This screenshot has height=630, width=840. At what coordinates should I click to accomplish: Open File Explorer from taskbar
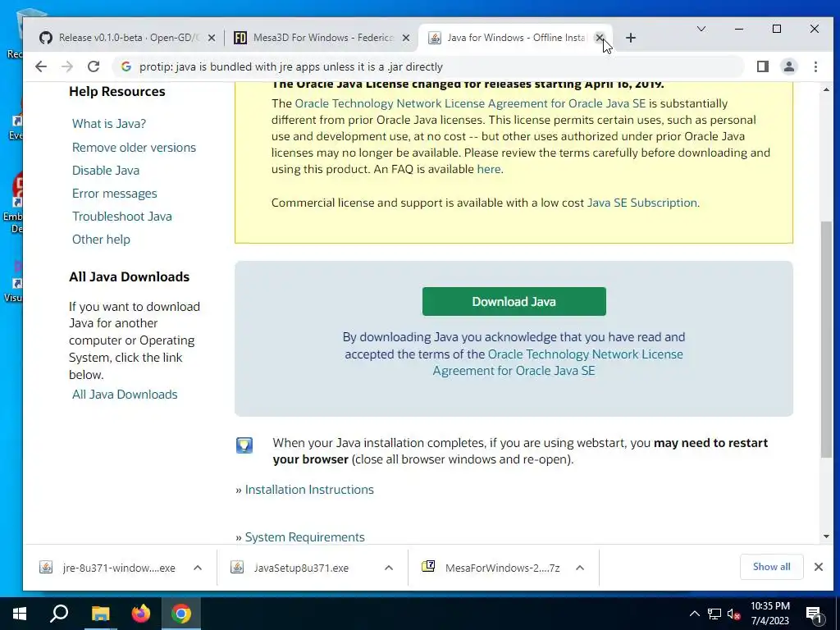click(100, 614)
